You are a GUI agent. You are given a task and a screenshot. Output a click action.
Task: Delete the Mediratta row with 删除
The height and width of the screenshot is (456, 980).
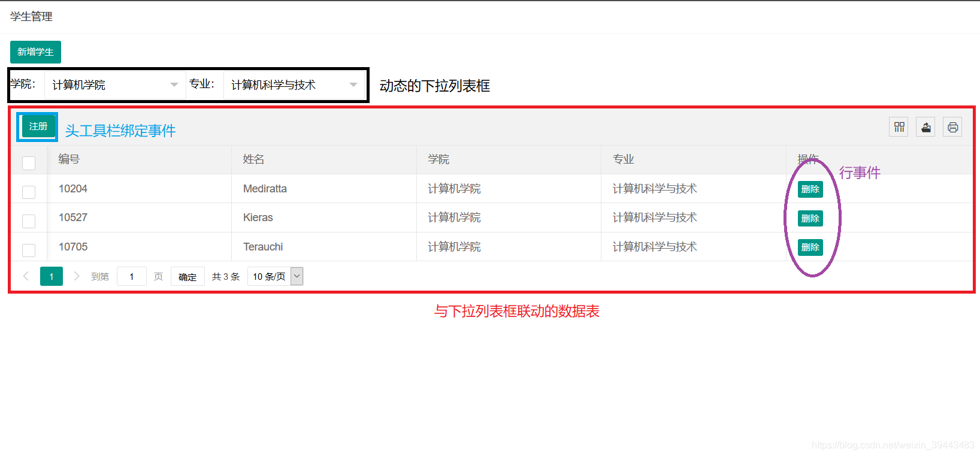tap(810, 189)
